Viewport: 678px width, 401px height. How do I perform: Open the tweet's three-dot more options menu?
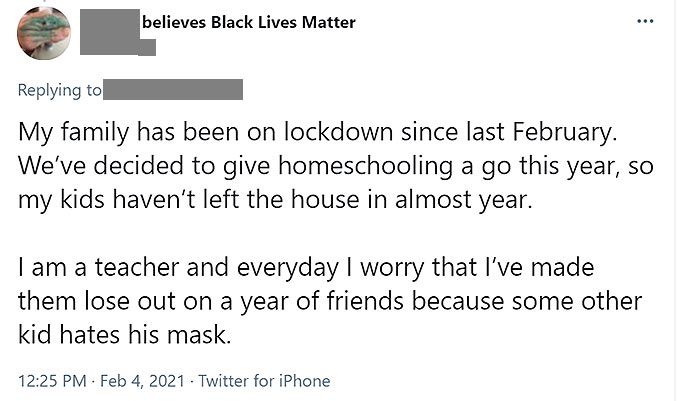pyautogui.click(x=647, y=21)
